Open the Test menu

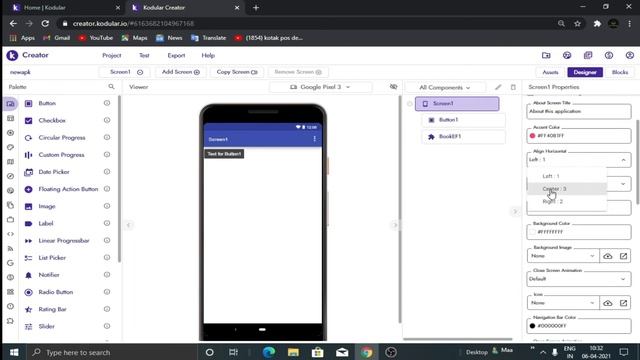point(144,56)
